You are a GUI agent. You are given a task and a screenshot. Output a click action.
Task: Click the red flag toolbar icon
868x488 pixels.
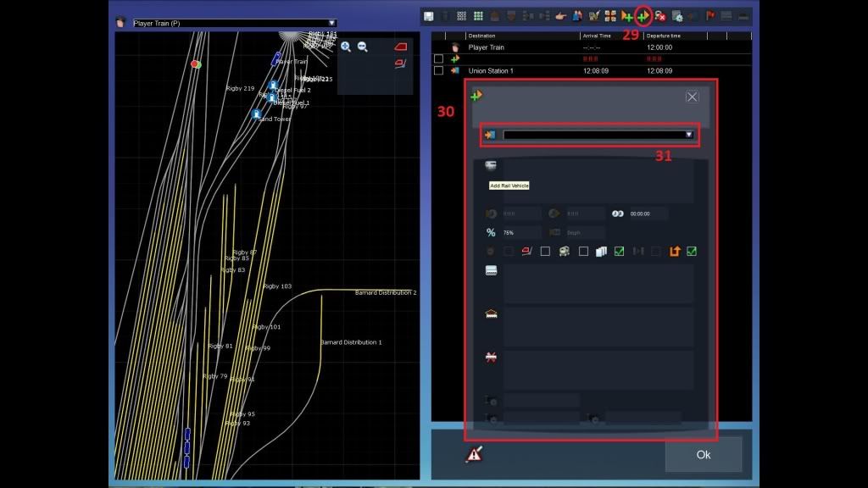710,16
